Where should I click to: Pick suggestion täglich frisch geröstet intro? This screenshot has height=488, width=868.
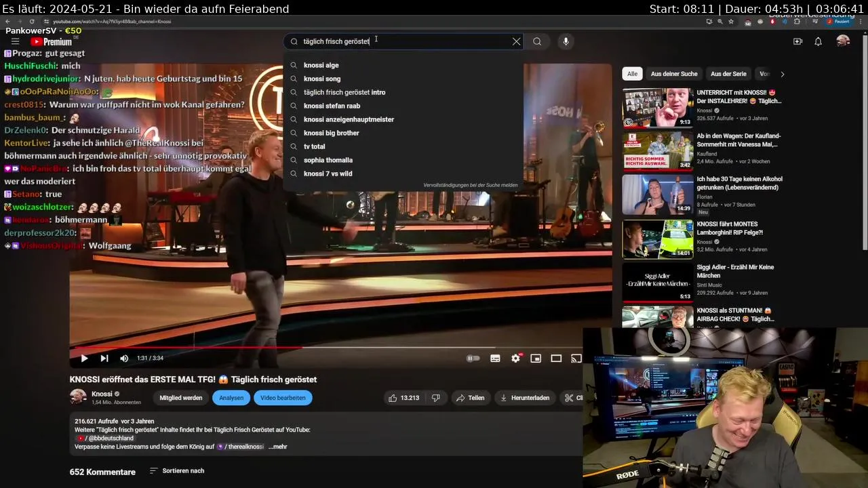click(x=403, y=92)
